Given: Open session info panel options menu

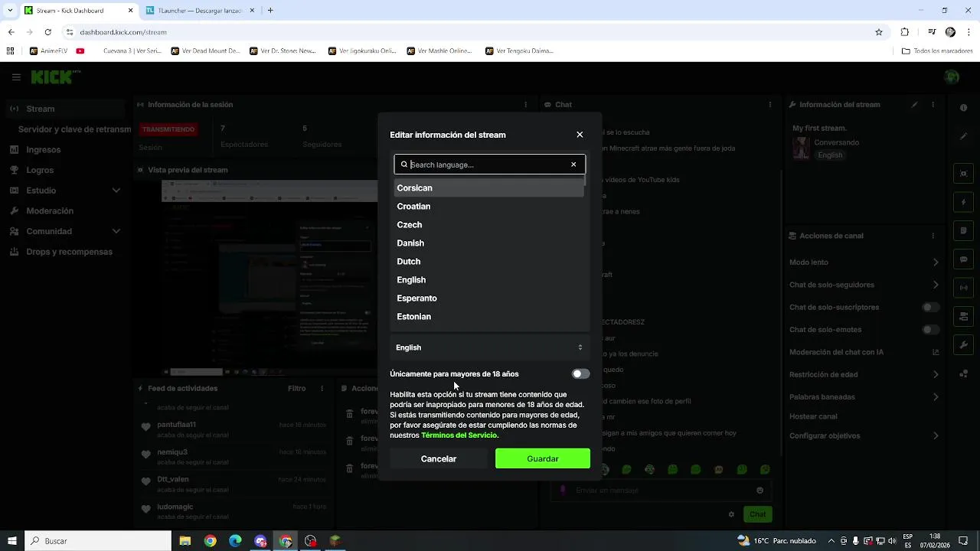Looking at the screenshot, I should (x=525, y=105).
